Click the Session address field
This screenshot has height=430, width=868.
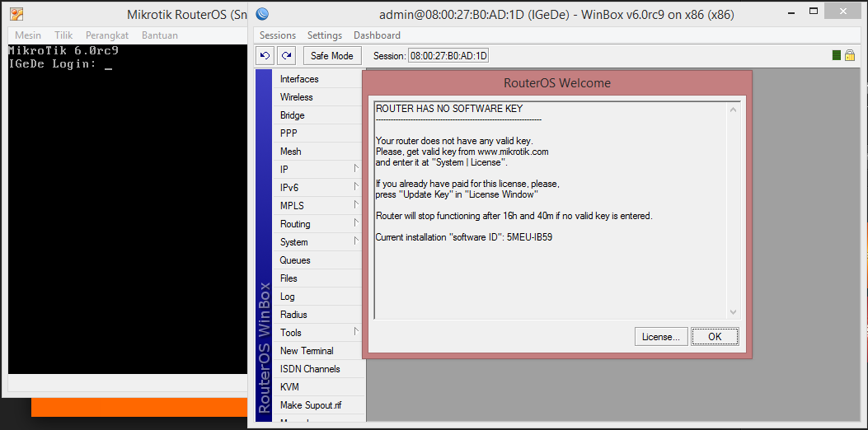coord(448,56)
